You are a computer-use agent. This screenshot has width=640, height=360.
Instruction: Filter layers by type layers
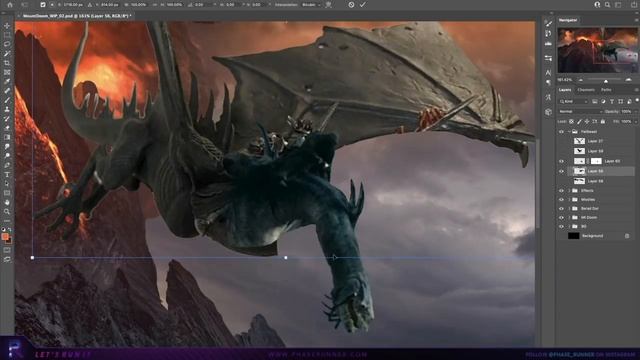(x=612, y=101)
